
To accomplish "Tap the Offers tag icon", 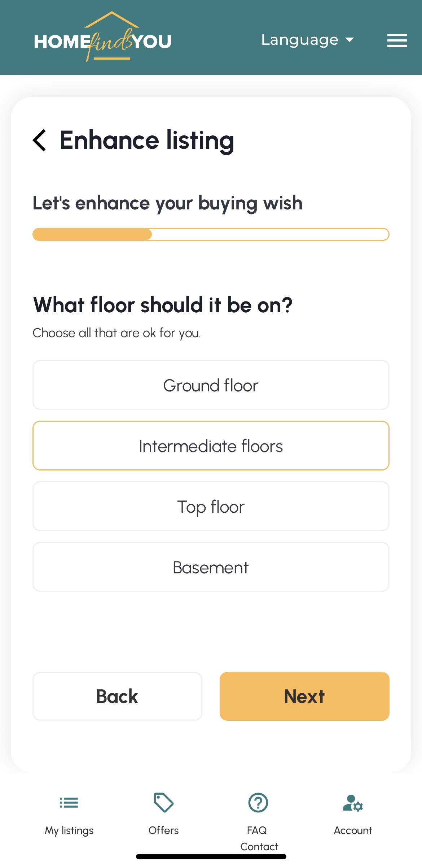I will 163,803.
